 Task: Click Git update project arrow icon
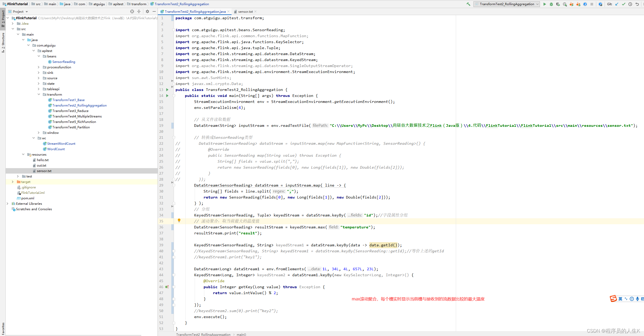(617, 4)
